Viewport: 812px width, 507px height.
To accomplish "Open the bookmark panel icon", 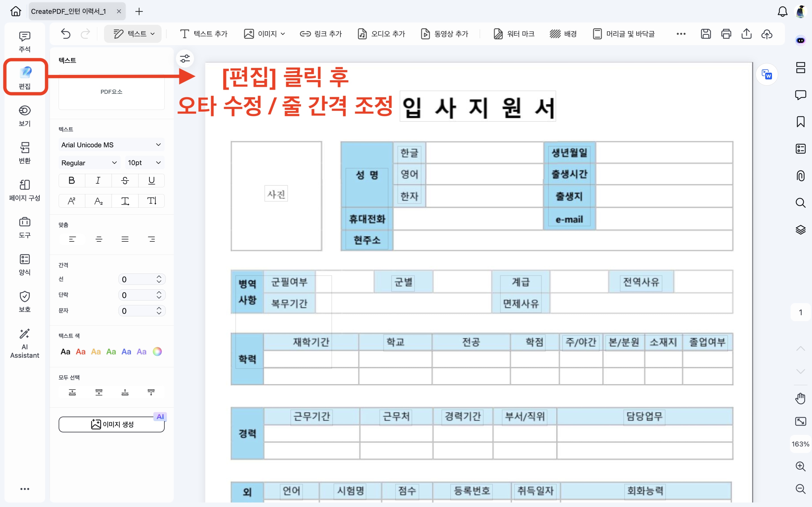I will [x=800, y=122].
